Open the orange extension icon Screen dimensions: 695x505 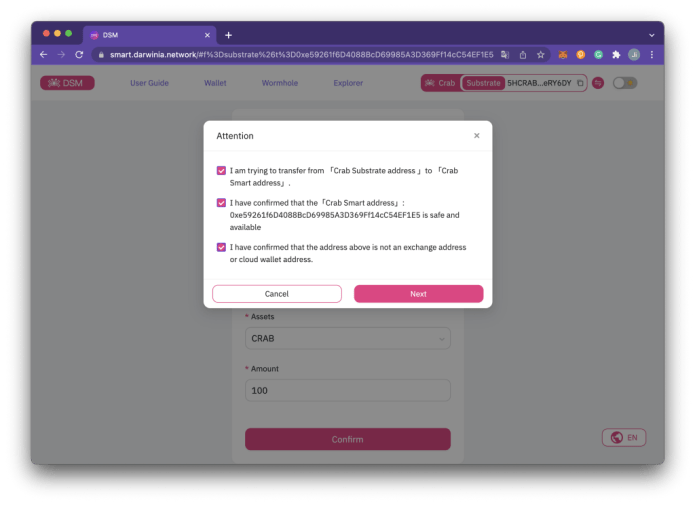coord(581,55)
